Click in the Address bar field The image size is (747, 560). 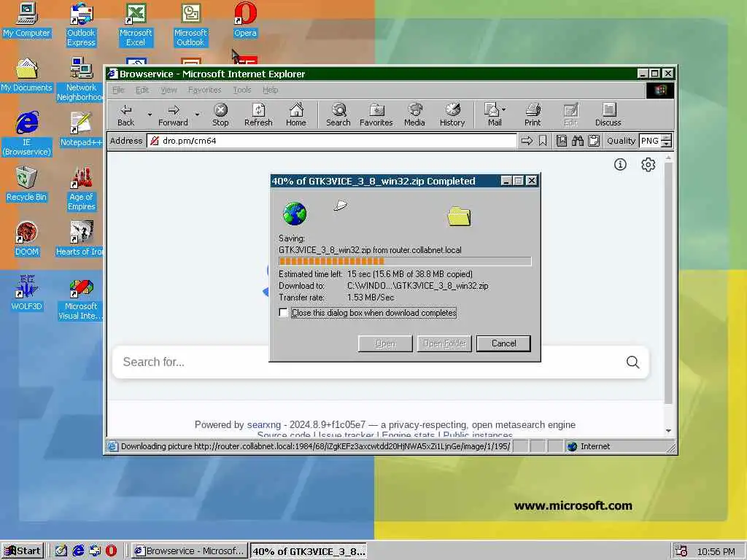[x=332, y=141]
